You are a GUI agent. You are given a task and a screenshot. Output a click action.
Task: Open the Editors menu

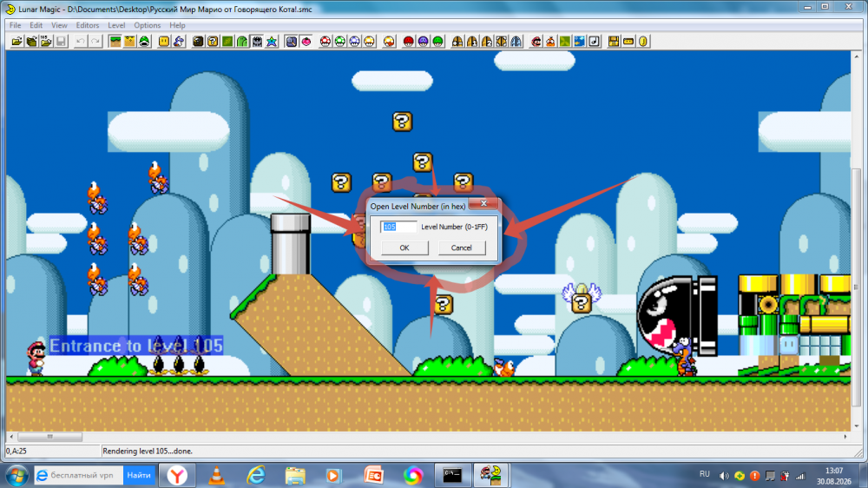[88, 25]
